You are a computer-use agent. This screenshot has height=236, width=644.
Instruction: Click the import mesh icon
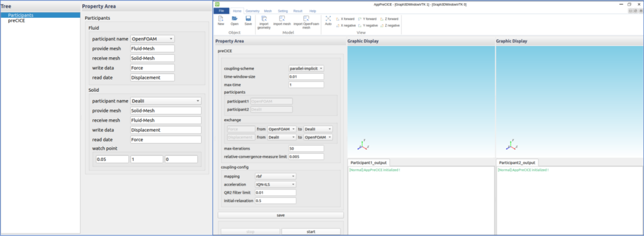coord(281,18)
